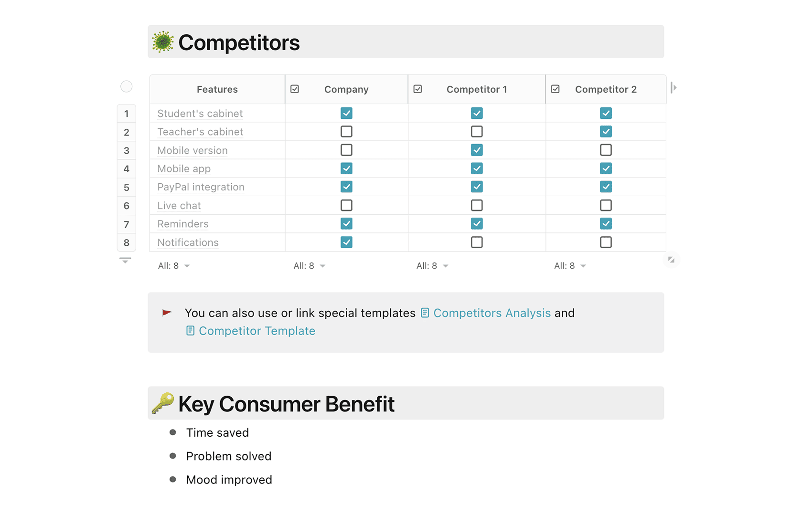Click the add column arrow right of table

[673, 88]
